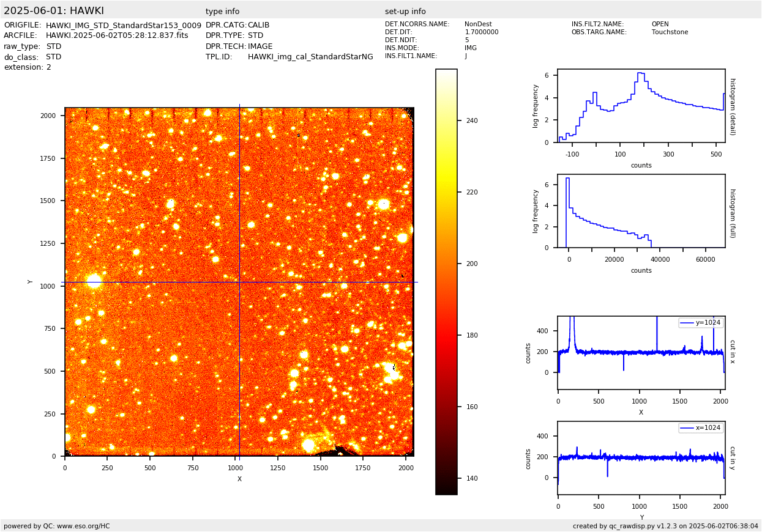762x532 pixels.
Task: Click the ARCFILE fits filename
Action: tap(117, 35)
